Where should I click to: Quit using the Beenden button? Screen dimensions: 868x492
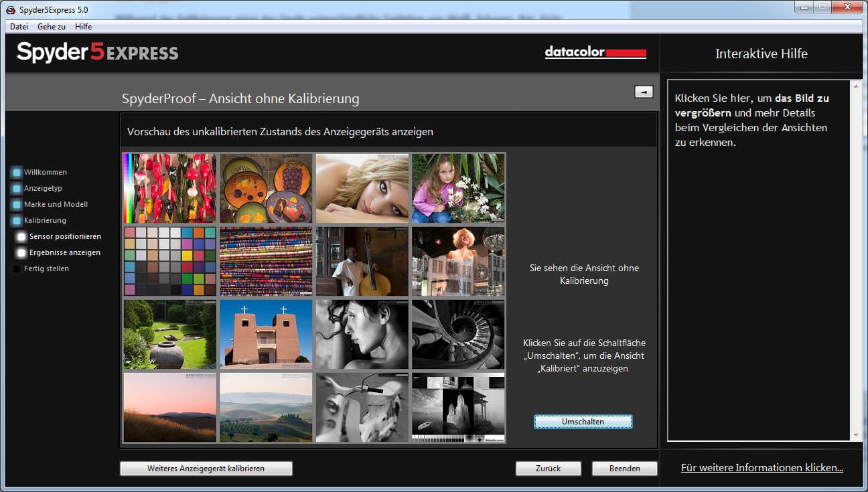(625, 469)
